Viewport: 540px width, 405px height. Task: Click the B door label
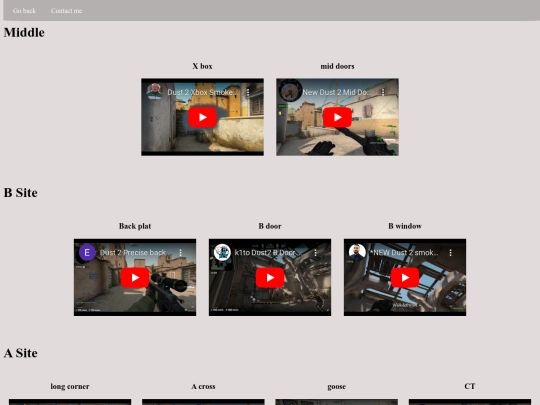tap(270, 226)
